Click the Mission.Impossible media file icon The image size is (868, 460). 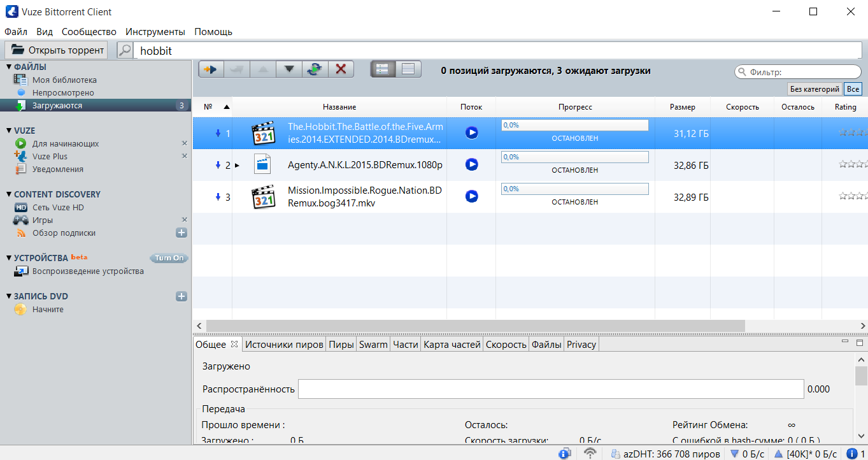coord(263,197)
